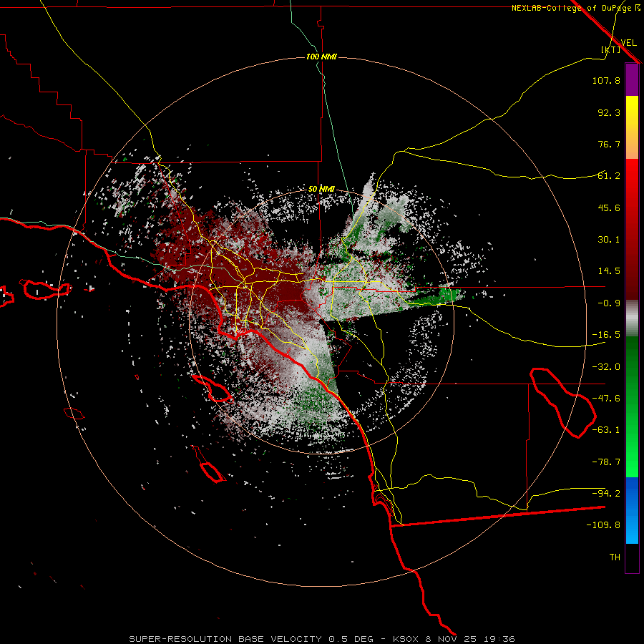This screenshot has width=644, height=644.
Task: Click the 61.2 velocity scale value
Action: (x=609, y=176)
